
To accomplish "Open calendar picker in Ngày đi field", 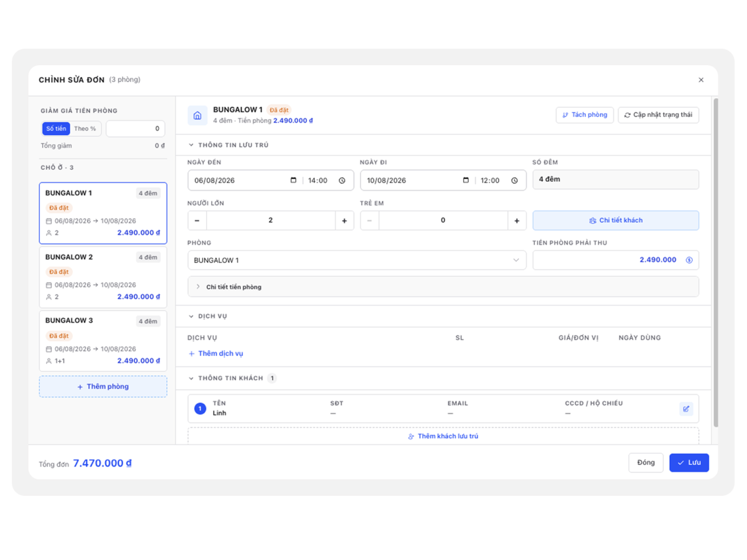I will coord(466,180).
